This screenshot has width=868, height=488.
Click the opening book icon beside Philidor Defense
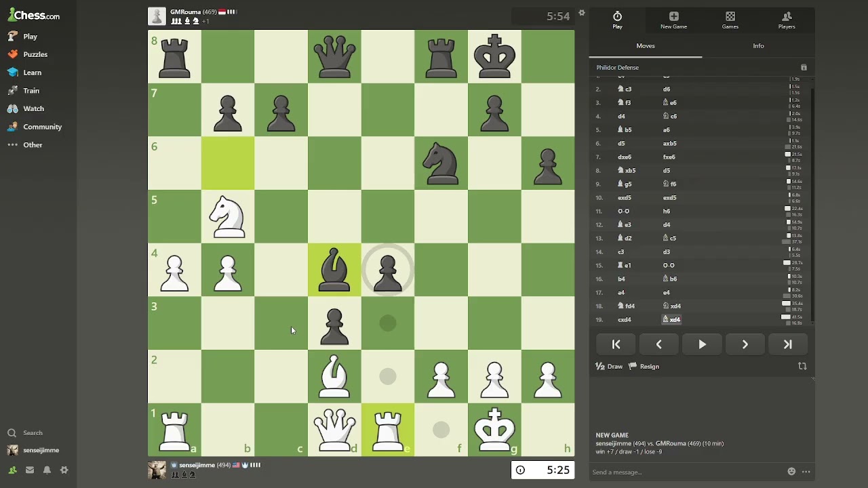point(804,68)
